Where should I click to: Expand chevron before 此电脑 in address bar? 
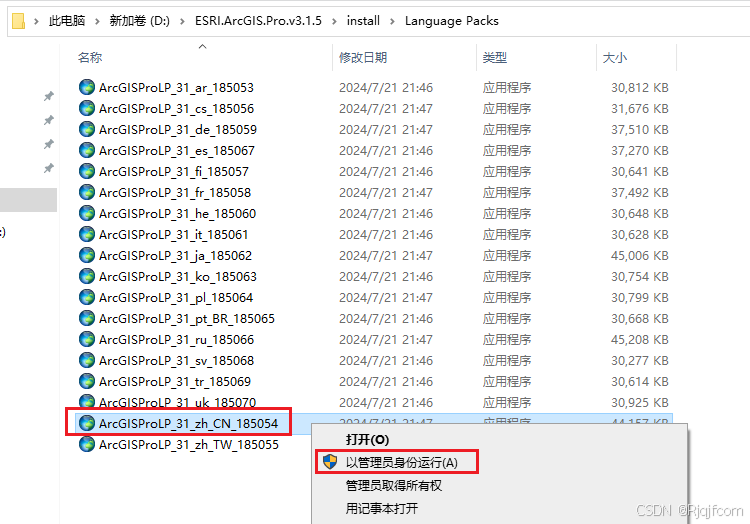point(36,21)
